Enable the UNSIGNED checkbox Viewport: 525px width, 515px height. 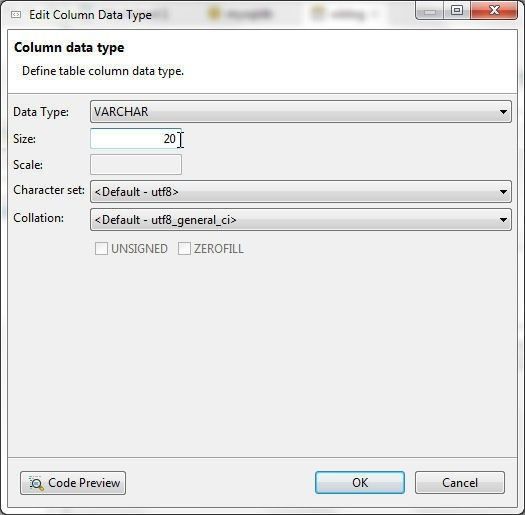click(x=101, y=249)
